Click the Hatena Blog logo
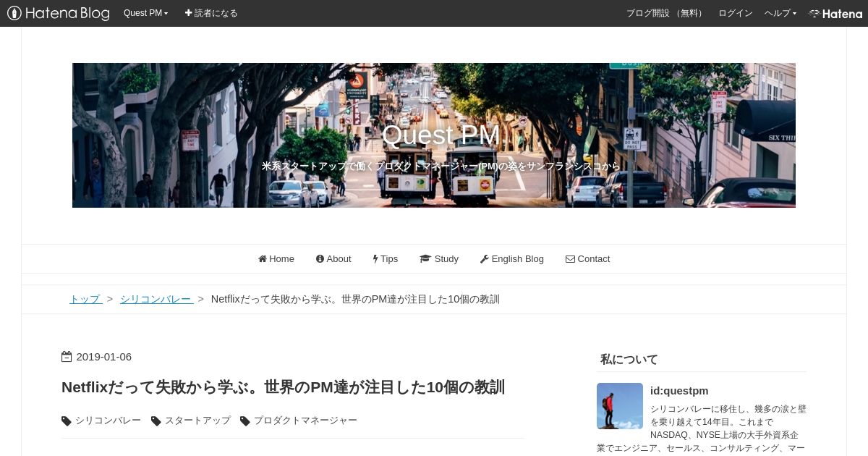Viewport: 868px width, 456px height. [58, 13]
